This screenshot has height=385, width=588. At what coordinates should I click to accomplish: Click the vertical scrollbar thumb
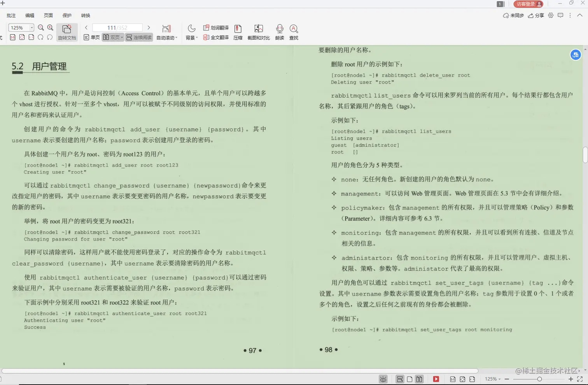(x=585, y=155)
